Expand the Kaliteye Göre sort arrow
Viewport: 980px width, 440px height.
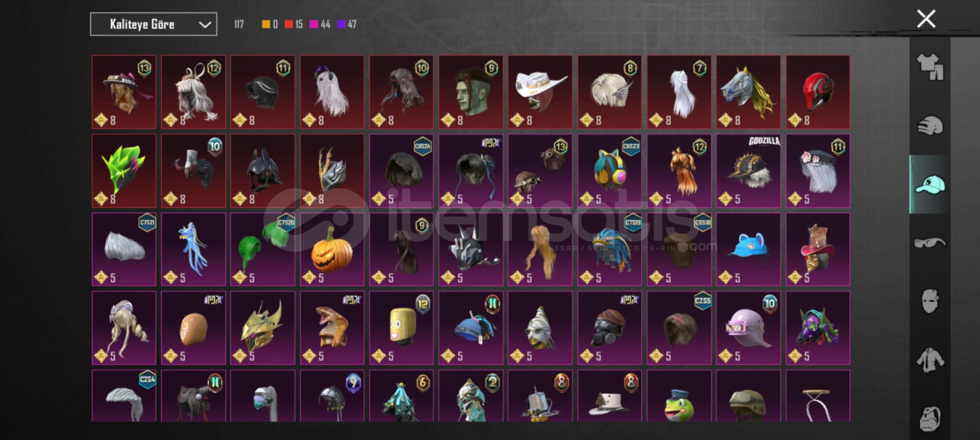pyautogui.click(x=205, y=24)
